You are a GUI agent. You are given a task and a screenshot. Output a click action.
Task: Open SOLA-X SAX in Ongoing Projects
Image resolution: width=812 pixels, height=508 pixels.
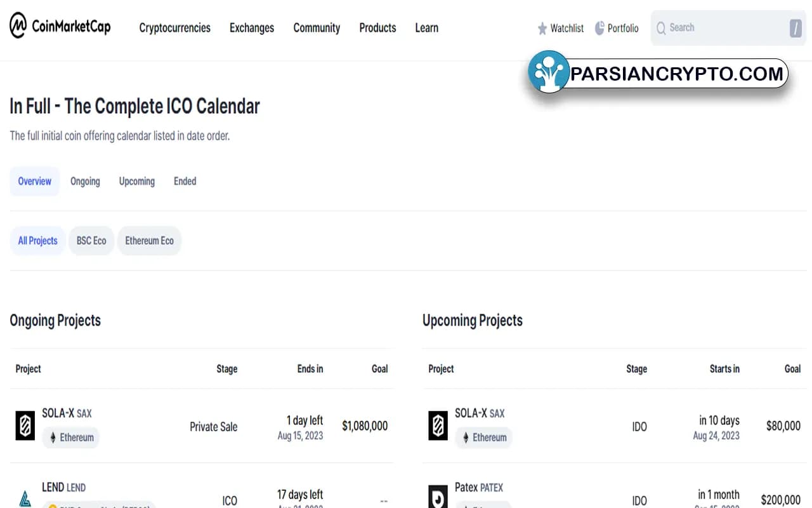(67, 413)
